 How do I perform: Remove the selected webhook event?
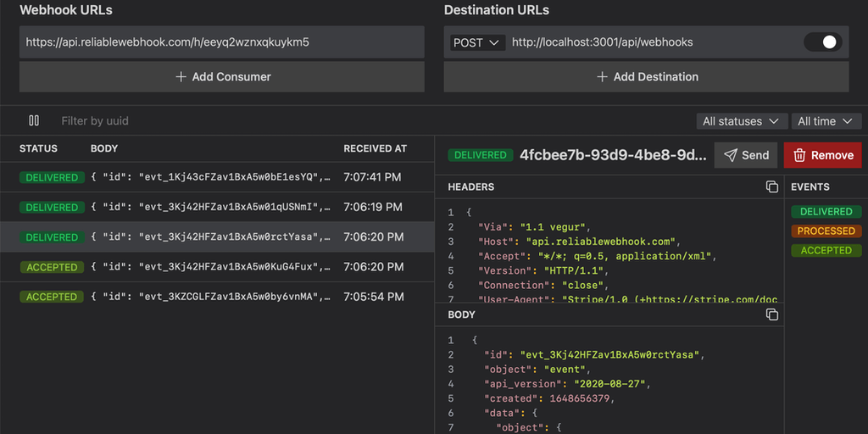(822, 155)
